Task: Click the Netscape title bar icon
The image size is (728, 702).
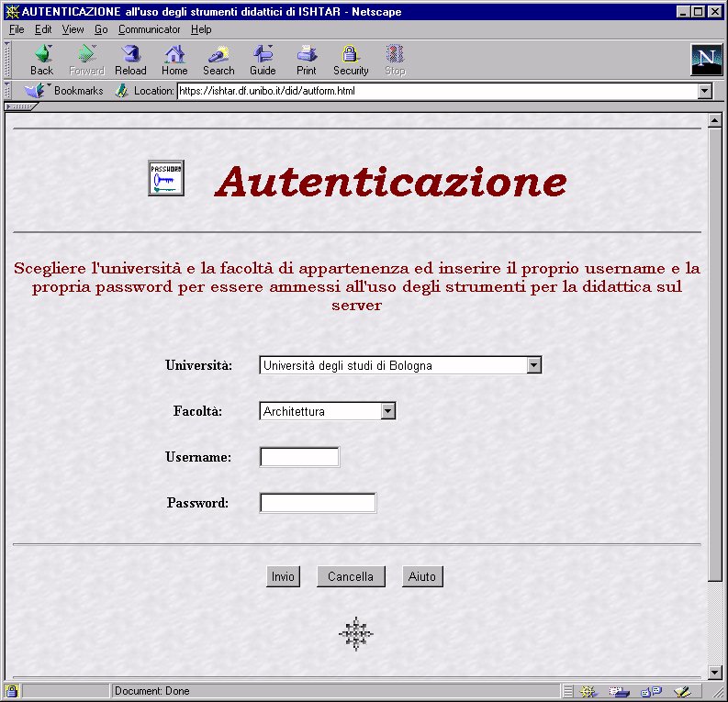Action: pos(12,12)
